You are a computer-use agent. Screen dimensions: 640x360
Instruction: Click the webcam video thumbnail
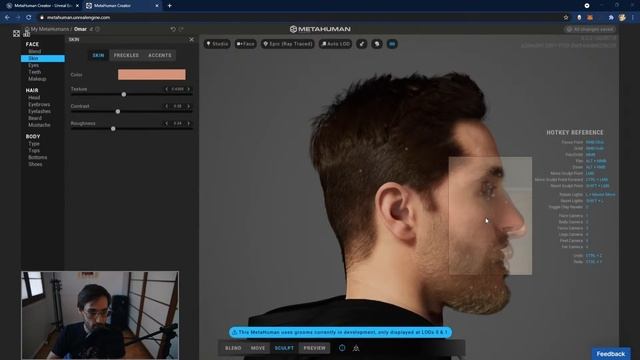(100, 315)
